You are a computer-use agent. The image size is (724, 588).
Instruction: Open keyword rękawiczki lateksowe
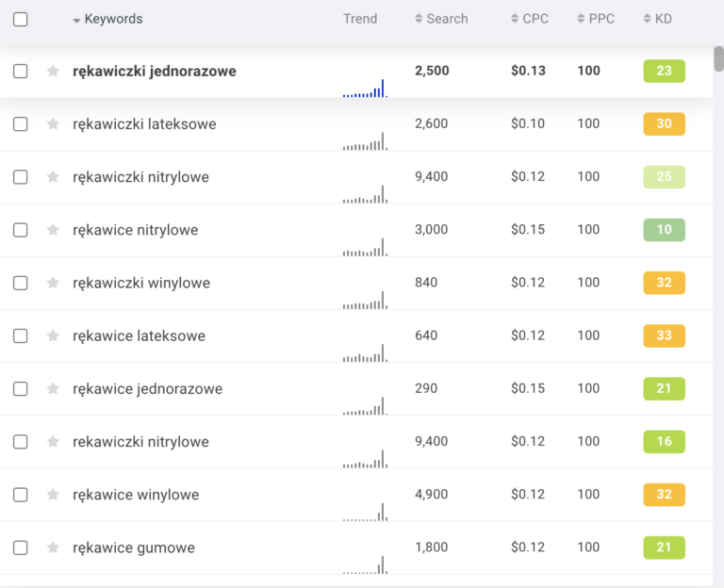click(x=144, y=124)
